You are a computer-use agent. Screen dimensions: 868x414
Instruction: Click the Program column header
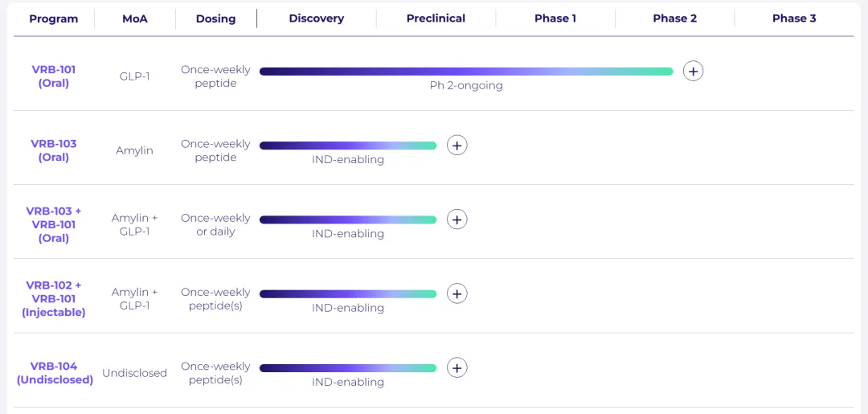[x=54, y=18]
